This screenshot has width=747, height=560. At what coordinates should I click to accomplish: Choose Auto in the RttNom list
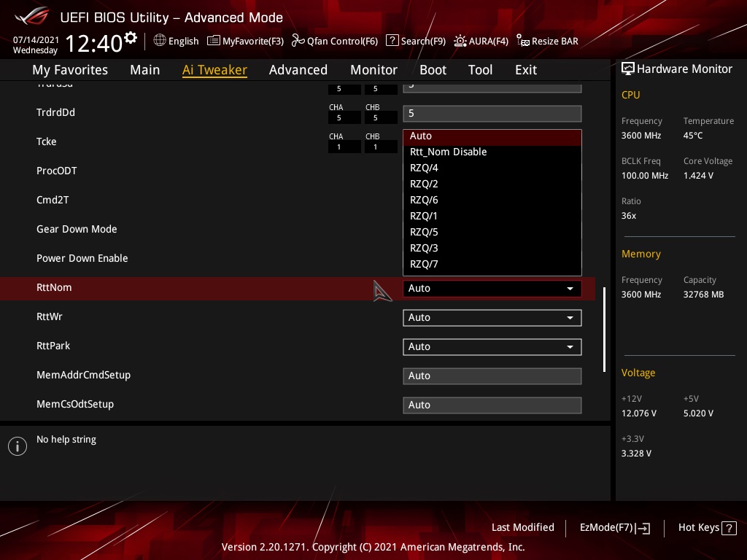point(492,136)
